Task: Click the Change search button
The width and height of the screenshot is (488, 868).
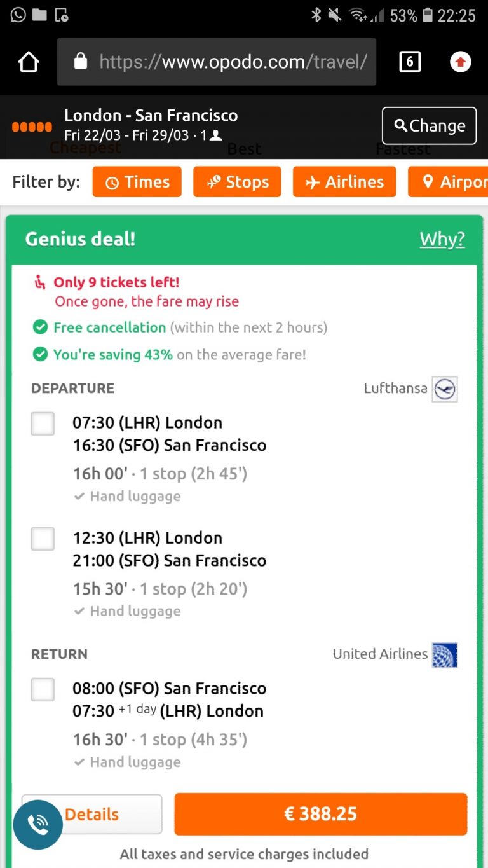Action: pyautogui.click(x=429, y=126)
